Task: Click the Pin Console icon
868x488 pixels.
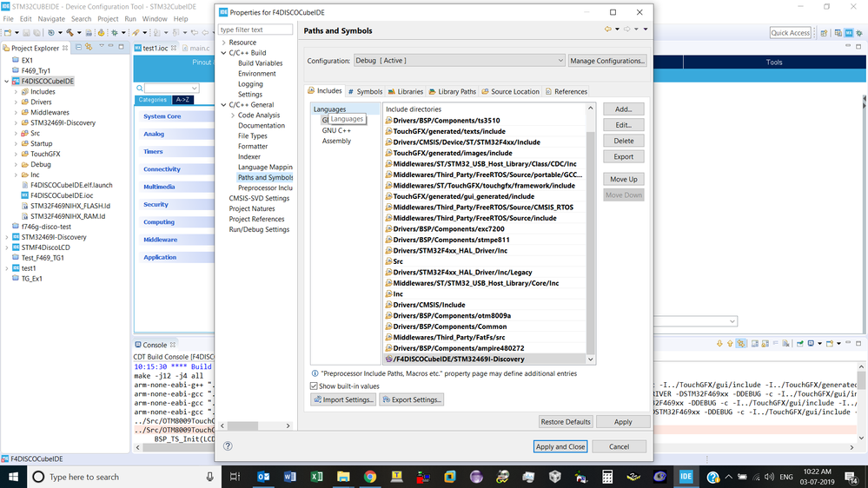Action: (x=800, y=344)
